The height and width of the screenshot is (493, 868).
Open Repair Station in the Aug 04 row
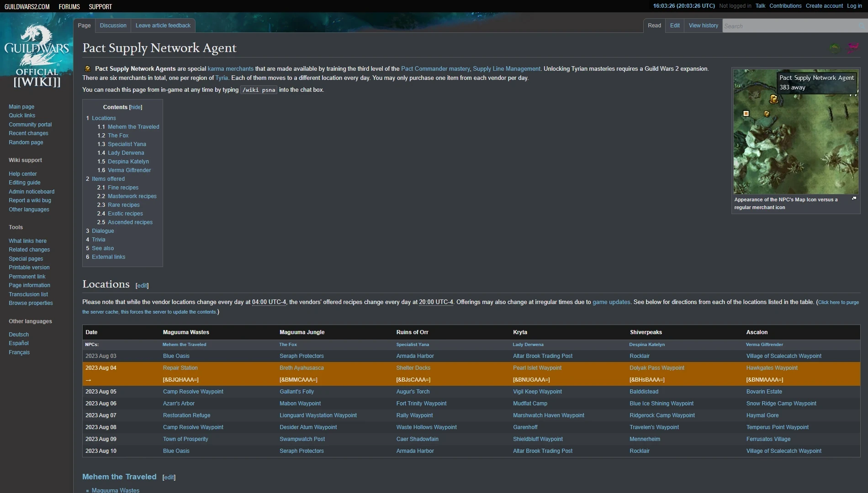click(180, 368)
